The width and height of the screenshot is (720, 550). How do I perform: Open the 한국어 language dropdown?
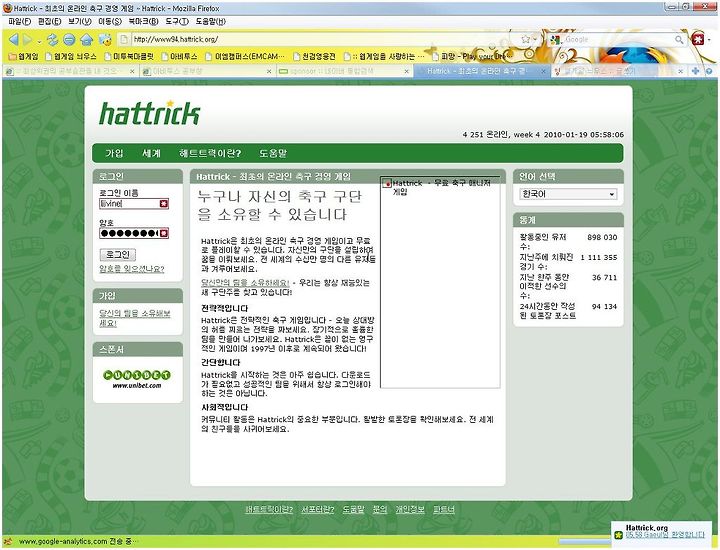point(568,194)
